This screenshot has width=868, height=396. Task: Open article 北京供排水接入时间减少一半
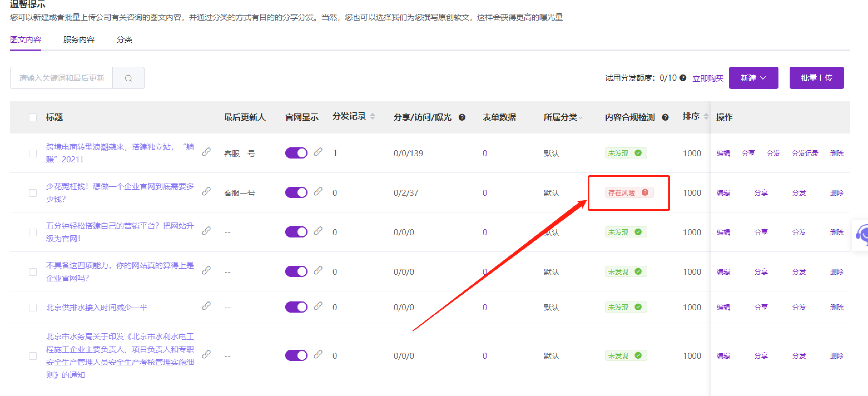coord(97,307)
